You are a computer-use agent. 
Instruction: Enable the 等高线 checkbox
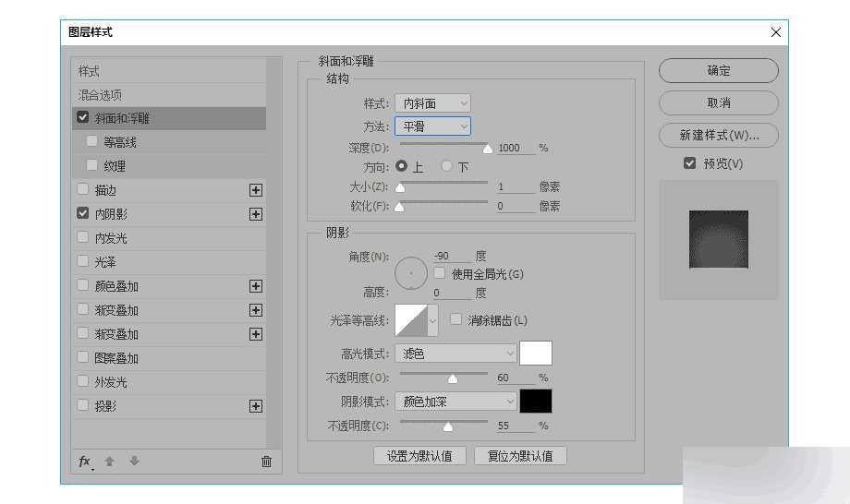coord(92,142)
